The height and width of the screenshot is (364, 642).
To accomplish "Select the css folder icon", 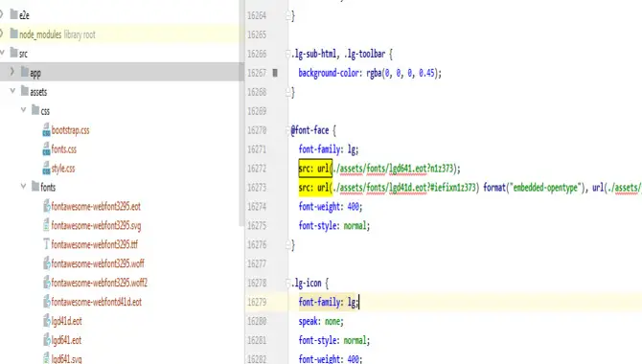I will pos(35,110).
